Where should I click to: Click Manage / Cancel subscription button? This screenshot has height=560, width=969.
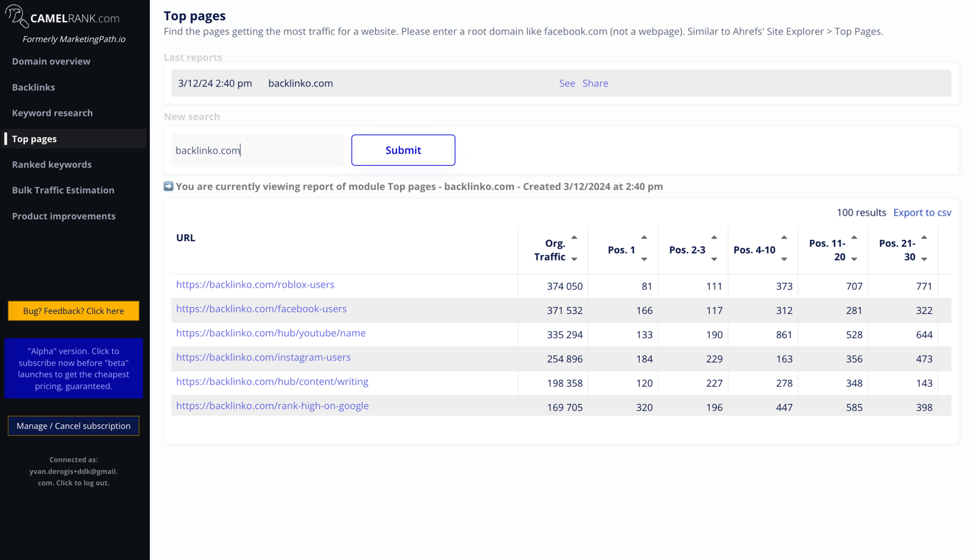(73, 426)
